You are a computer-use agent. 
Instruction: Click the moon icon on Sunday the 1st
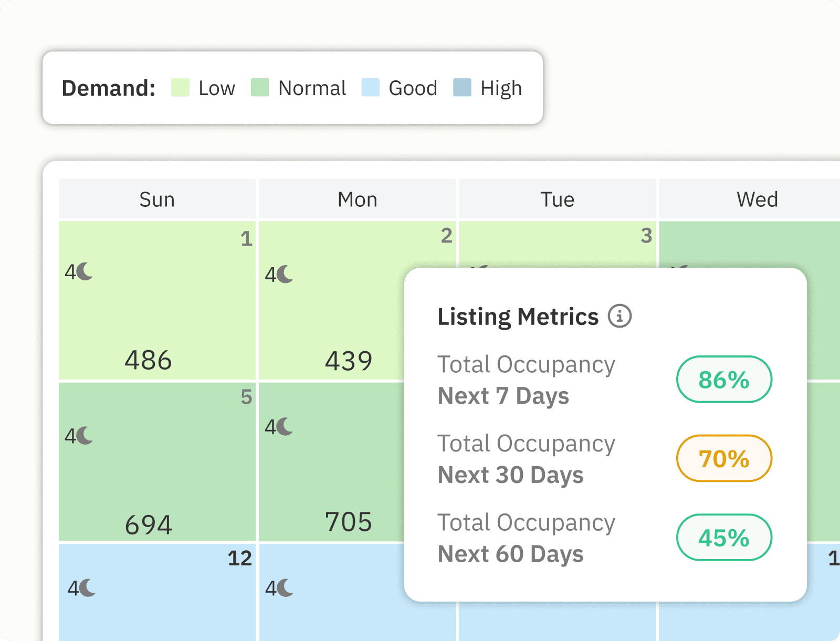tap(85, 271)
